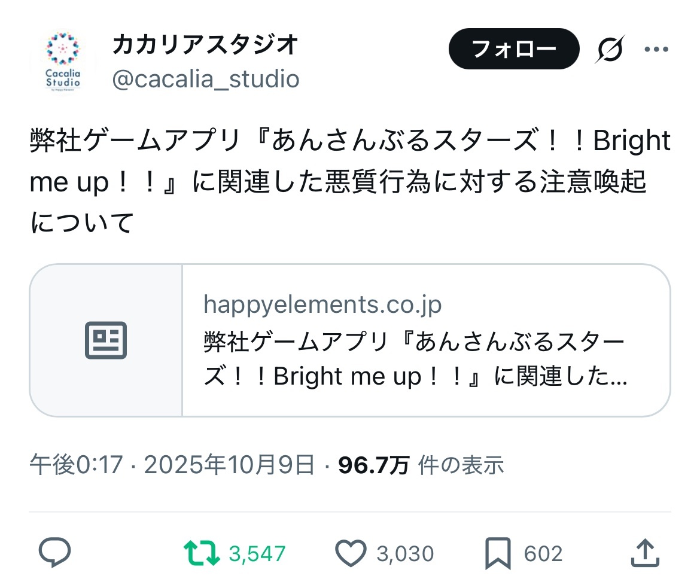The width and height of the screenshot is (700, 588).
Task: Undo repost via green retweet icon
Action: (x=202, y=553)
